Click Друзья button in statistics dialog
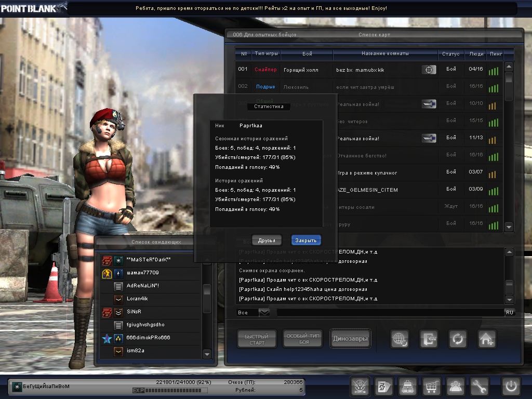 [x=267, y=240]
